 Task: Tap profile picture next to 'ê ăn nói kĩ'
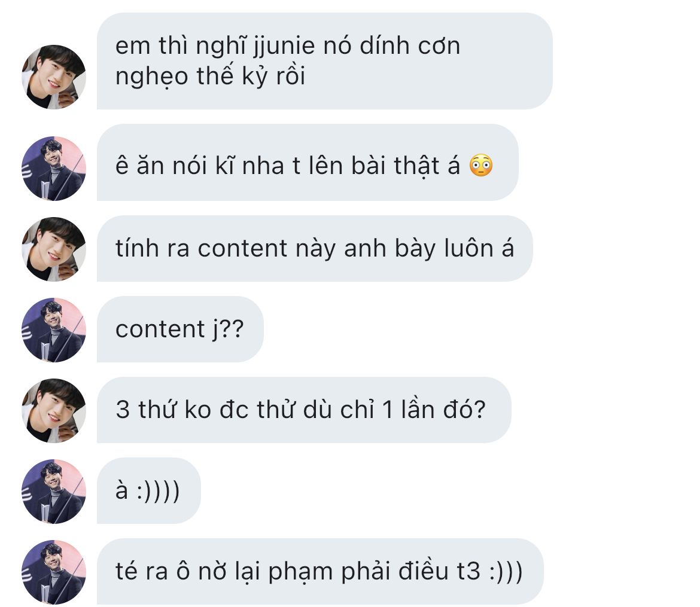click(54, 168)
